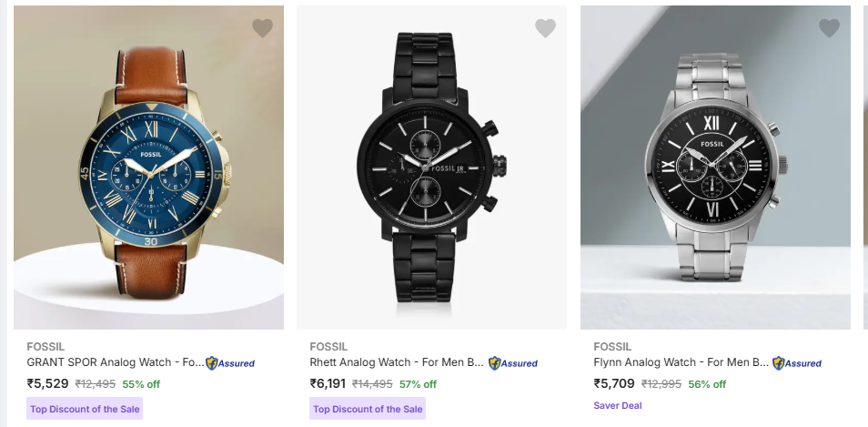Click the ₹5,529 price
Image resolution: width=868 pixels, height=427 pixels.
[47, 383]
